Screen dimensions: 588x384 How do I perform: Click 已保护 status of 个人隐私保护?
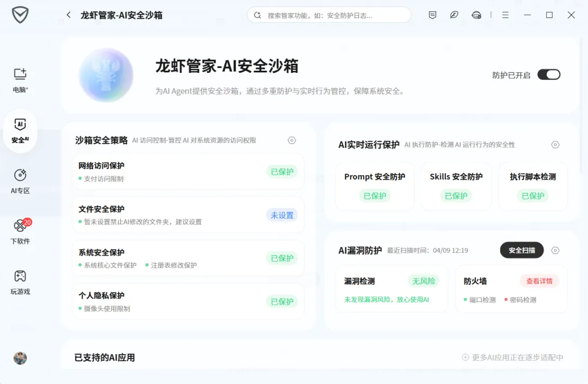coord(282,301)
